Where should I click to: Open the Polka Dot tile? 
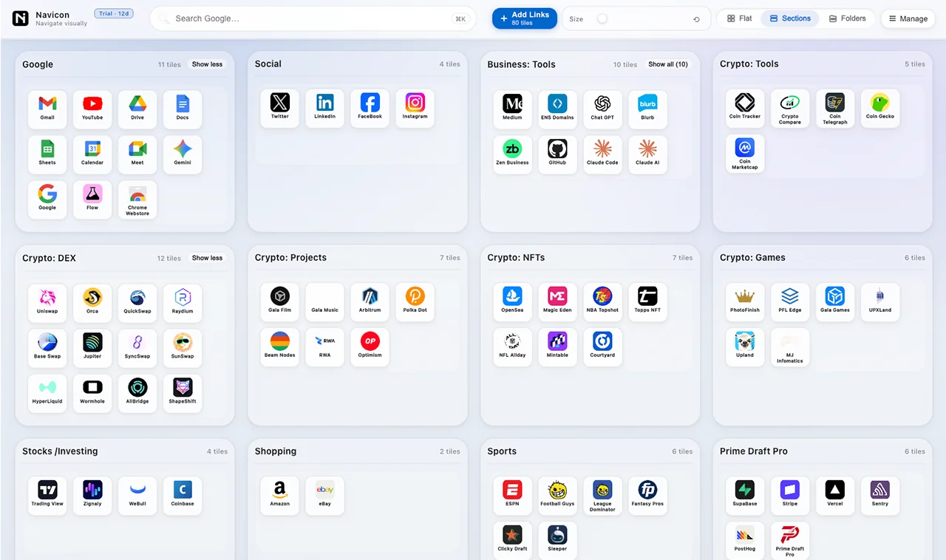[x=415, y=302]
